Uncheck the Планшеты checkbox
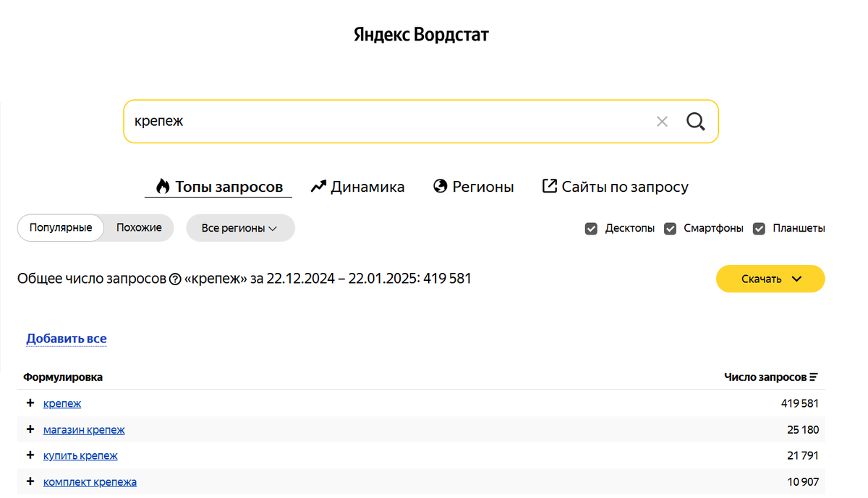 [759, 229]
